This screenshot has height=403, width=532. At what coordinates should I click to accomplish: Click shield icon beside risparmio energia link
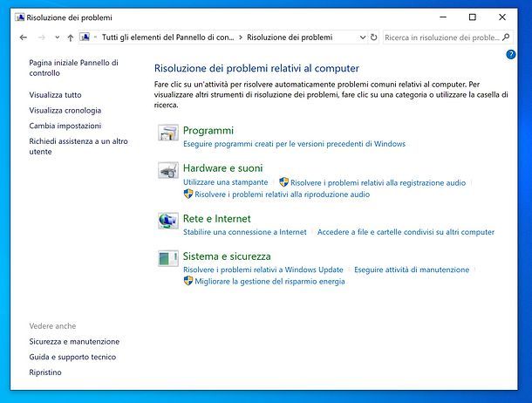[188, 281]
